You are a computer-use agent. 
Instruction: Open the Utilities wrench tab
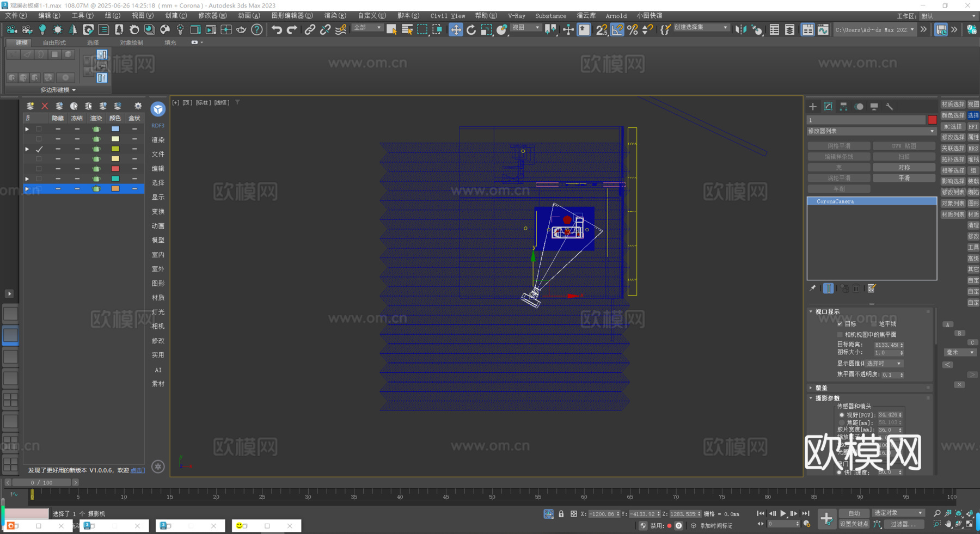click(889, 107)
